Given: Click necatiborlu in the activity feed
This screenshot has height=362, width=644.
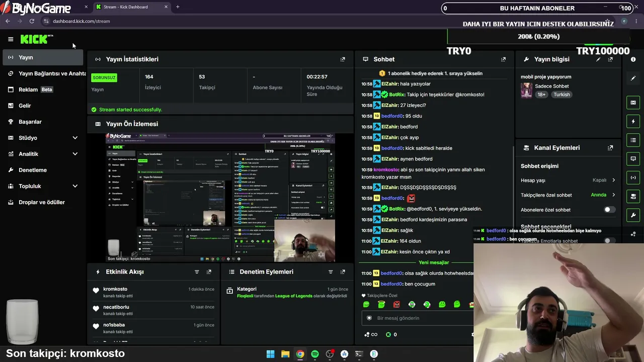Looking at the screenshot, I should pyautogui.click(x=116, y=307).
